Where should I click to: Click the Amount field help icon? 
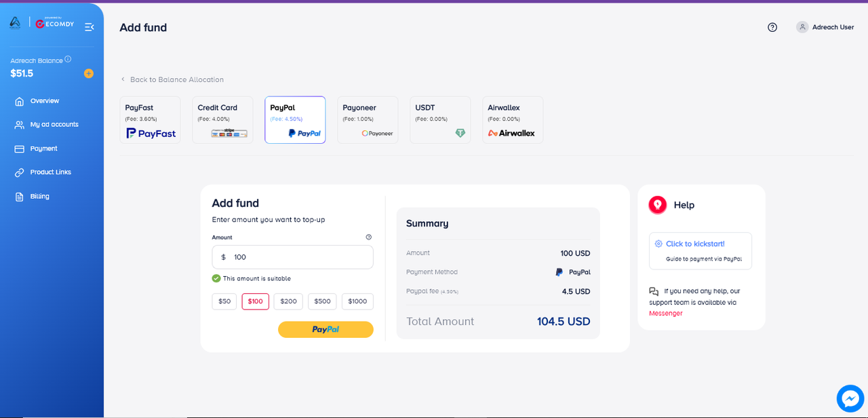click(x=369, y=237)
